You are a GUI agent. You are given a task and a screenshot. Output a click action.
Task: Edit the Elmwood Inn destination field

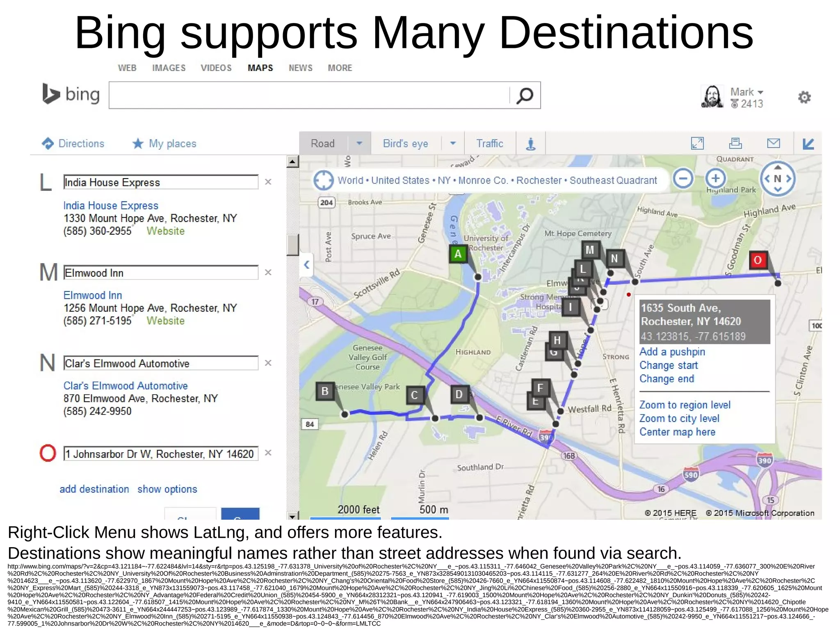pos(161,273)
